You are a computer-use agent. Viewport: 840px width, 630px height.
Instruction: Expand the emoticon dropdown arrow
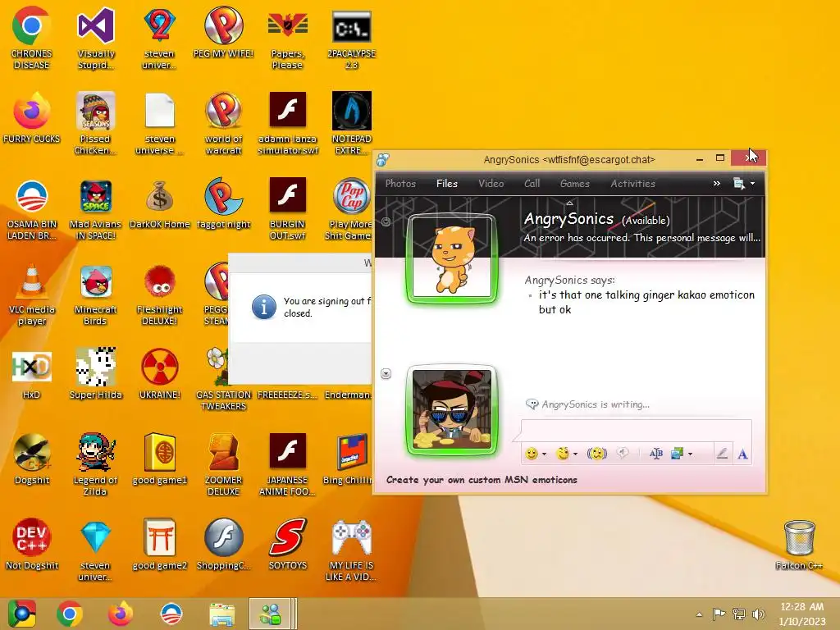[x=545, y=454]
